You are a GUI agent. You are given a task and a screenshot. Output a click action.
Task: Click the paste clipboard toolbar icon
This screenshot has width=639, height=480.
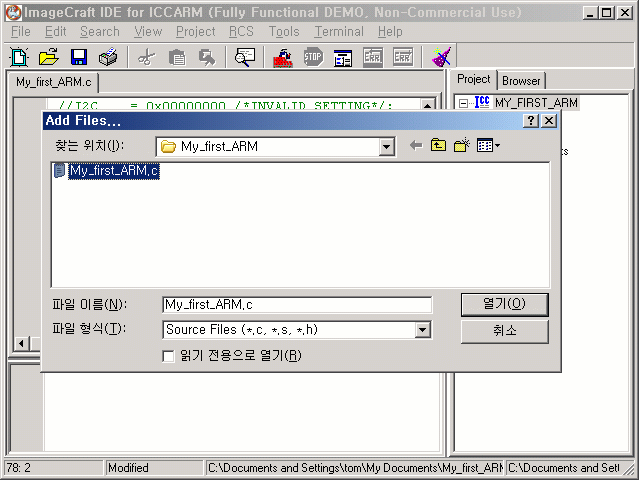[177, 57]
